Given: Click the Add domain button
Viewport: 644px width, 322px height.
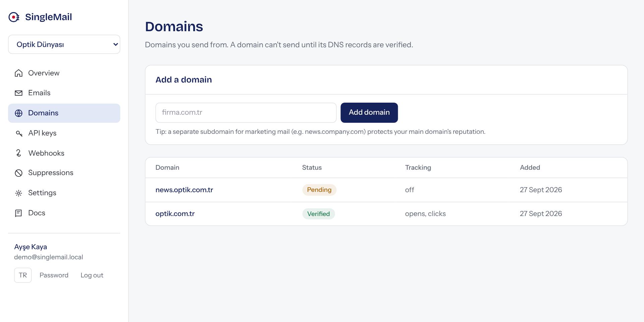Looking at the screenshot, I should [369, 113].
